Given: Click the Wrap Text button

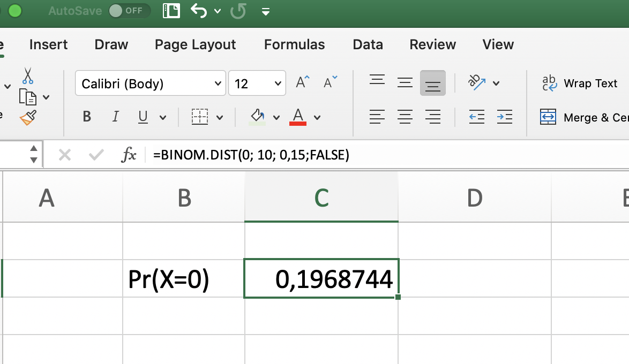Looking at the screenshot, I should 580,84.
